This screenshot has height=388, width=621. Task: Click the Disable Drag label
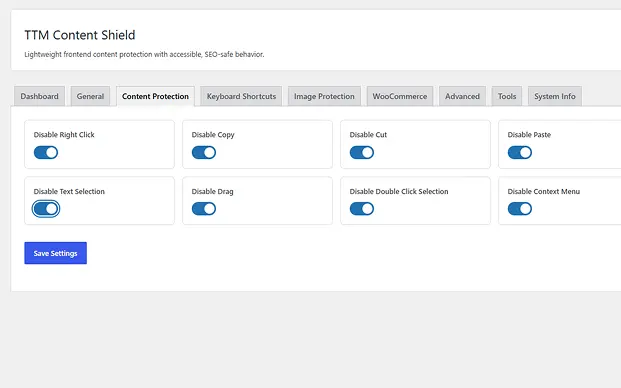pos(213,191)
